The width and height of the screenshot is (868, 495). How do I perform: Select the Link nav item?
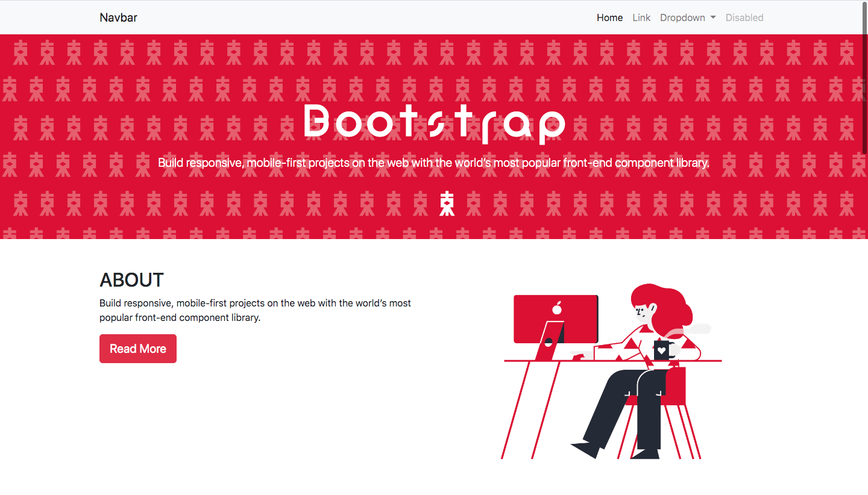coord(641,17)
